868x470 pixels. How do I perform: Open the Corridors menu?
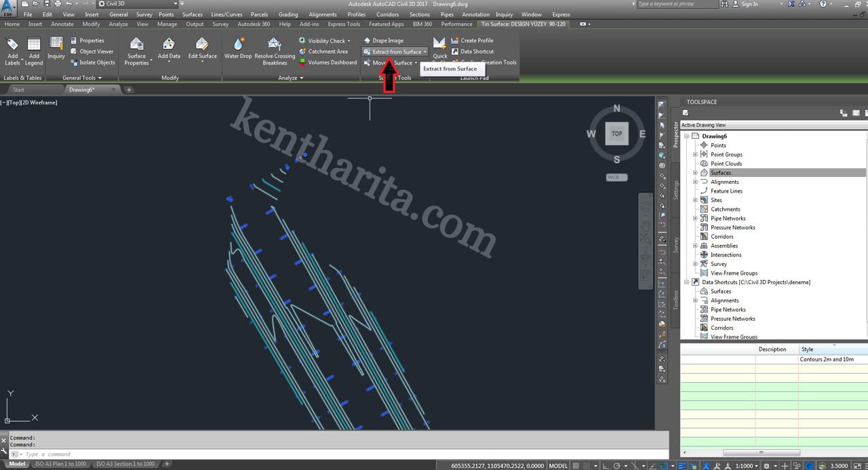(387, 14)
